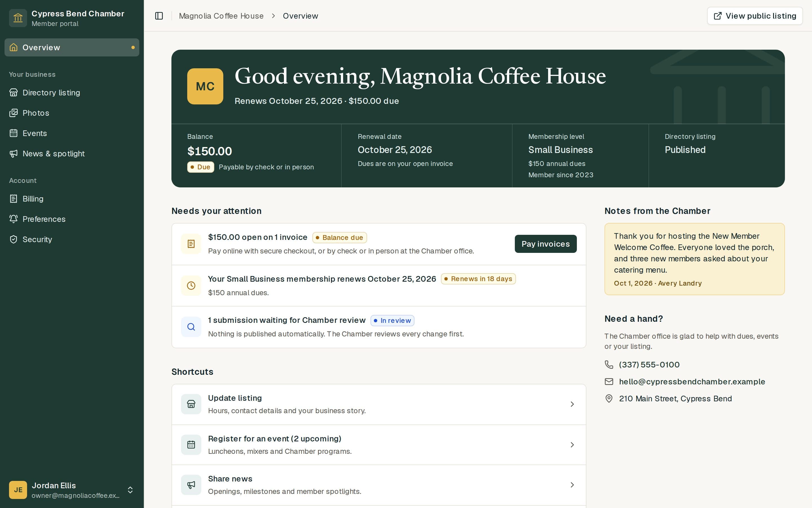Click the Due status badge under Balance

(x=200, y=167)
